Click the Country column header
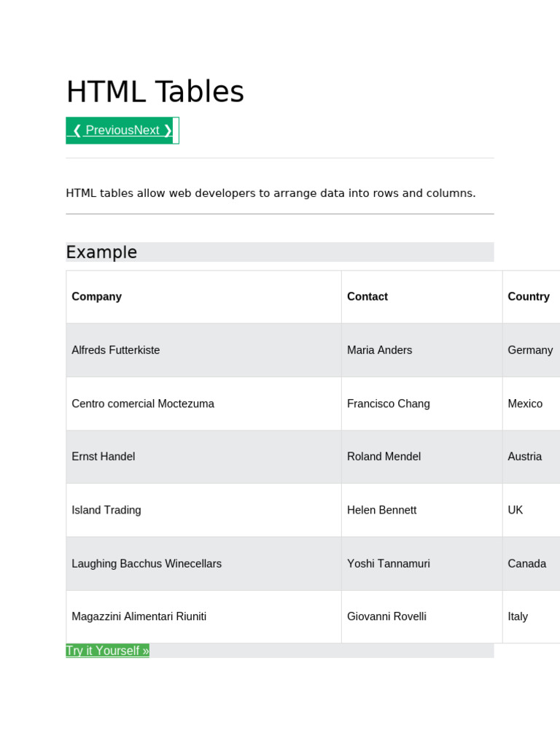Viewport: 560px width, 747px height. (x=529, y=297)
